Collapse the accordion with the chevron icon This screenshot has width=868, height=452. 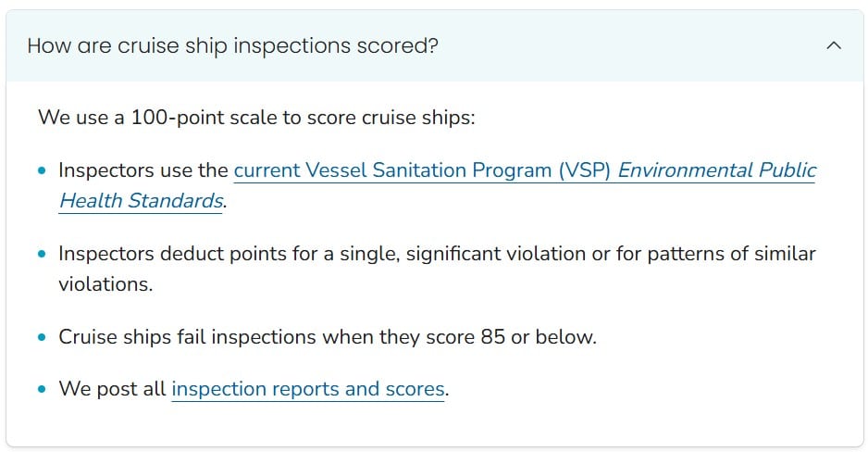pyautogui.click(x=834, y=45)
